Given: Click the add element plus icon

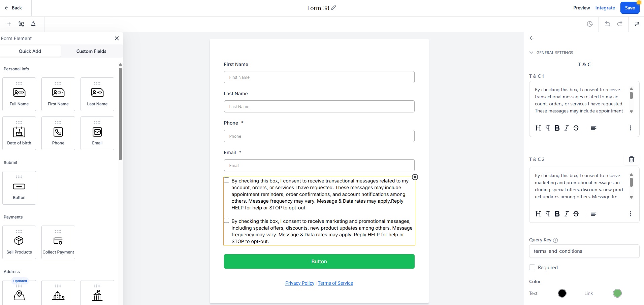Looking at the screenshot, I should point(9,24).
